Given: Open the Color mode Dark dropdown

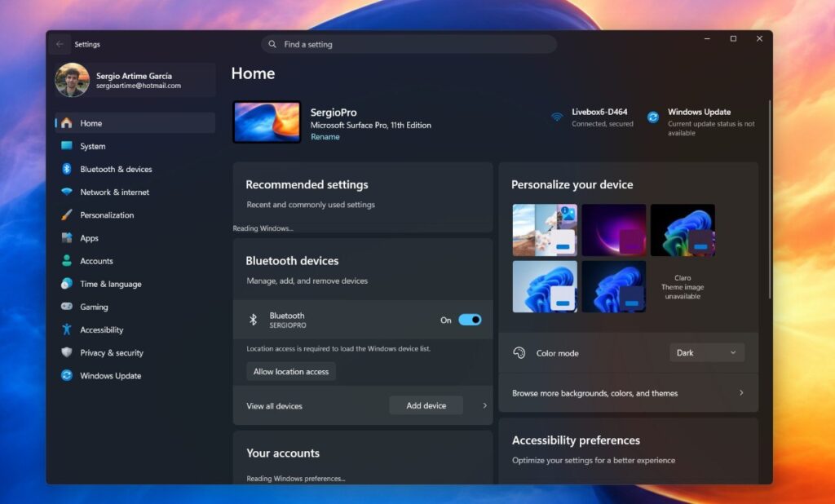Looking at the screenshot, I should pos(707,352).
